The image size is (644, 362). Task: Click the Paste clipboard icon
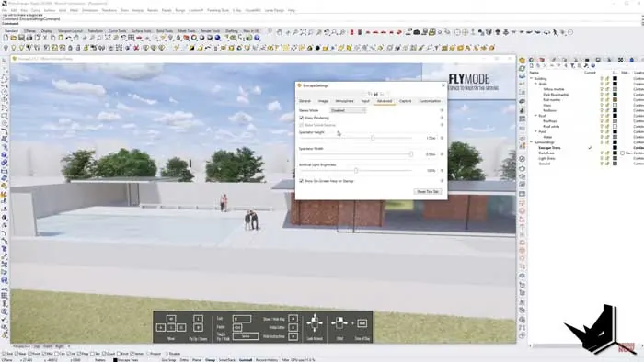click(x=61, y=38)
